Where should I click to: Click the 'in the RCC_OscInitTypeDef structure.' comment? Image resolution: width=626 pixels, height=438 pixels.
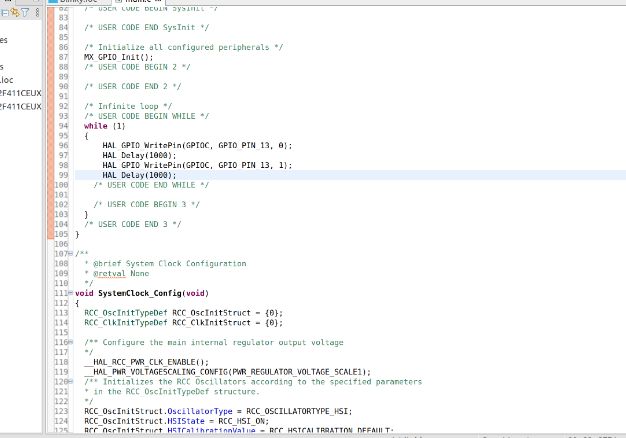[x=172, y=392]
